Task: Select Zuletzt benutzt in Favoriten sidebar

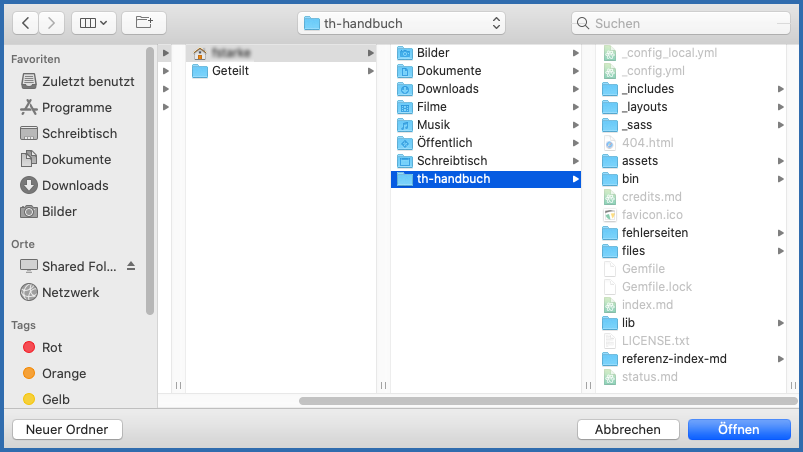Action: tap(77, 81)
